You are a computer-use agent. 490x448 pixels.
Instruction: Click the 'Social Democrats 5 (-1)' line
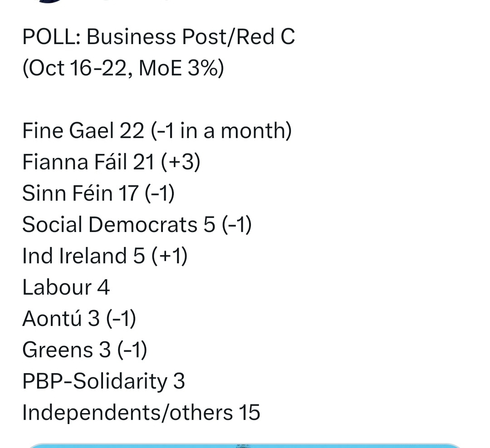pyautogui.click(x=137, y=225)
